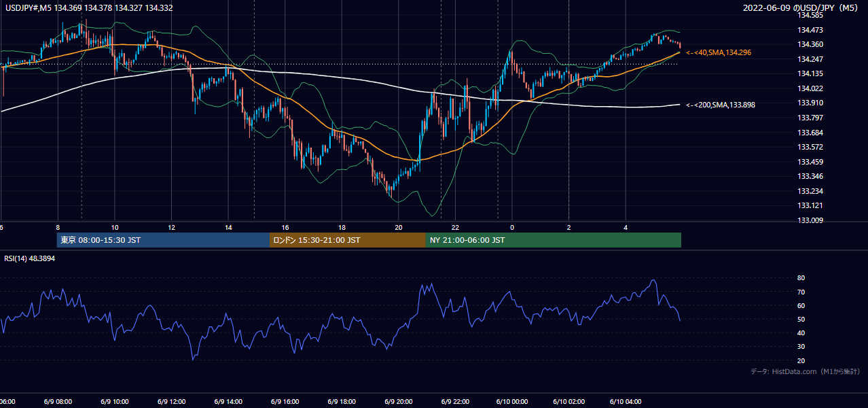
Task: Click the 134.135 price axis value
Action: [x=810, y=73]
